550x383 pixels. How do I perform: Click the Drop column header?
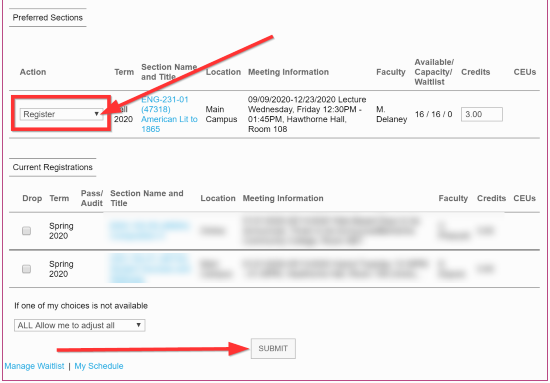32,199
